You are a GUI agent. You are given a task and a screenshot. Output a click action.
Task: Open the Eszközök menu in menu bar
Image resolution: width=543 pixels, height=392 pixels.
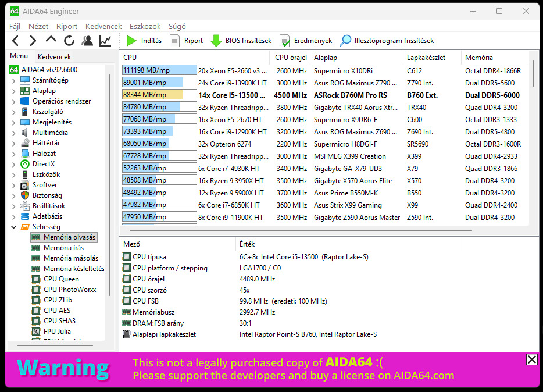pos(145,27)
